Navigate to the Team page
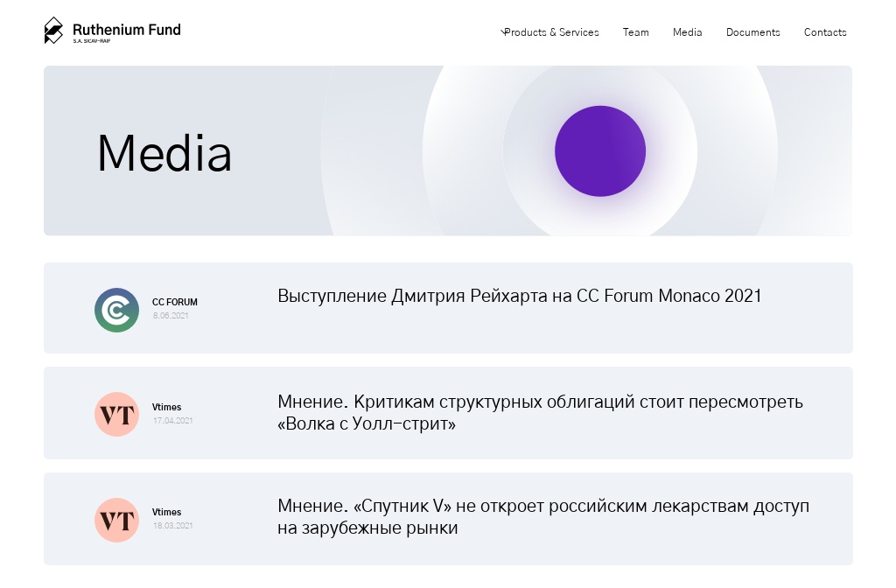Viewport: 896px width, 588px height. [x=636, y=32]
